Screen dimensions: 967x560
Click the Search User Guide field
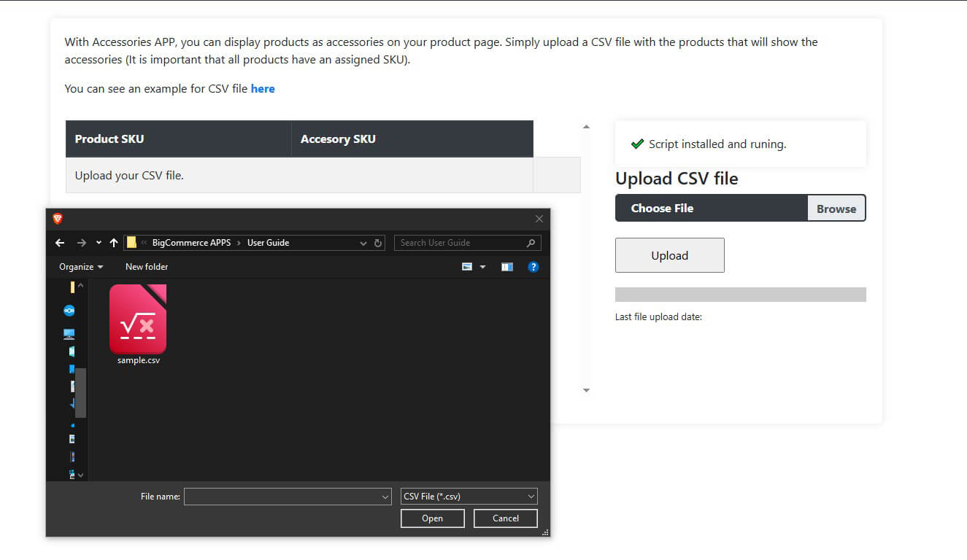point(460,243)
